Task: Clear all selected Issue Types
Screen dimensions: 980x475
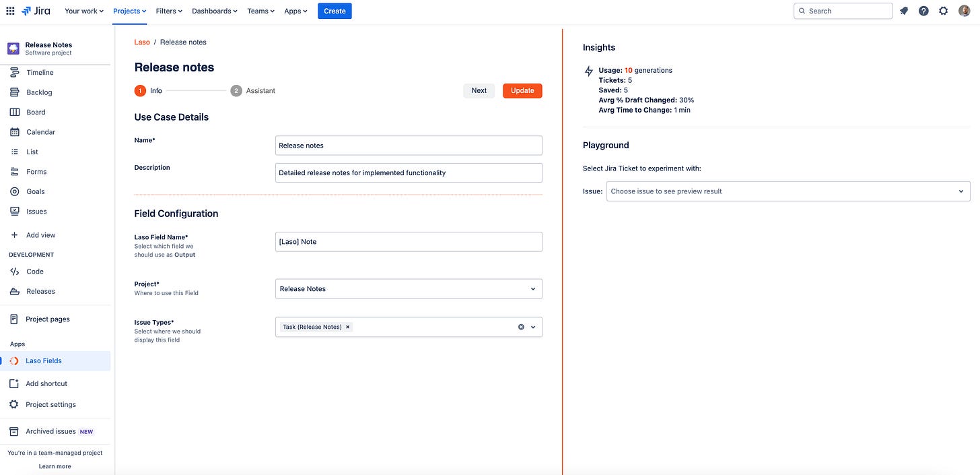Action: pyautogui.click(x=521, y=327)
